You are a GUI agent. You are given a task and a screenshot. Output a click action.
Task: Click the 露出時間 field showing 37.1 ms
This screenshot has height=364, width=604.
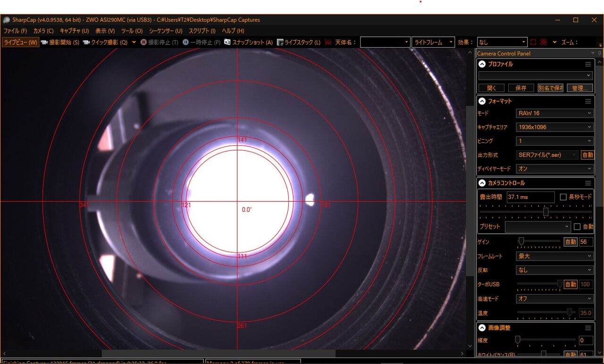(530, 197)
